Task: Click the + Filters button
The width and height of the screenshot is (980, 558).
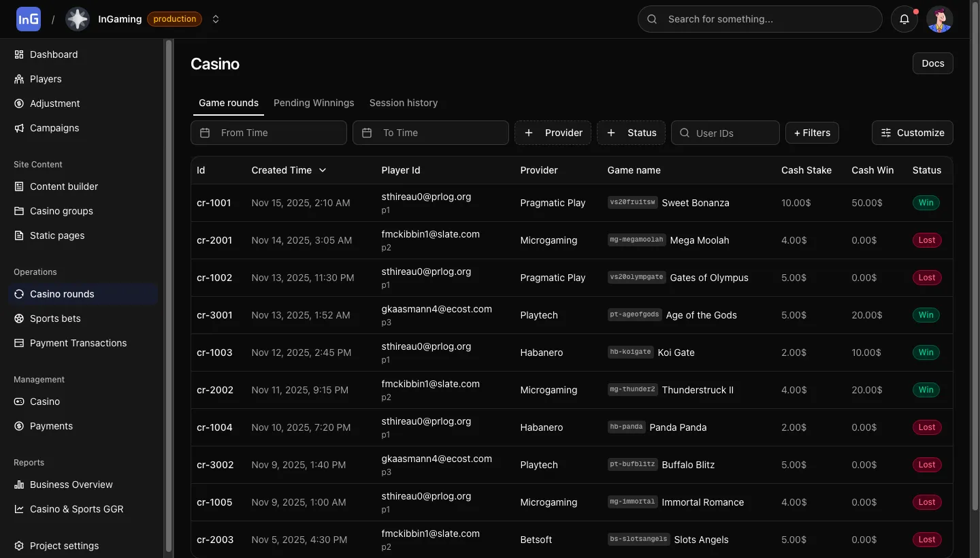Action: click(812, 133)
